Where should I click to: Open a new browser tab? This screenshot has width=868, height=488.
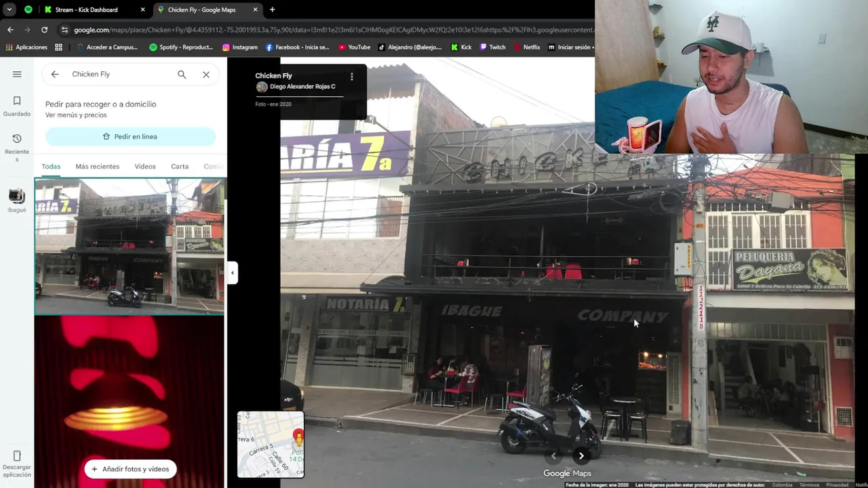272,9
